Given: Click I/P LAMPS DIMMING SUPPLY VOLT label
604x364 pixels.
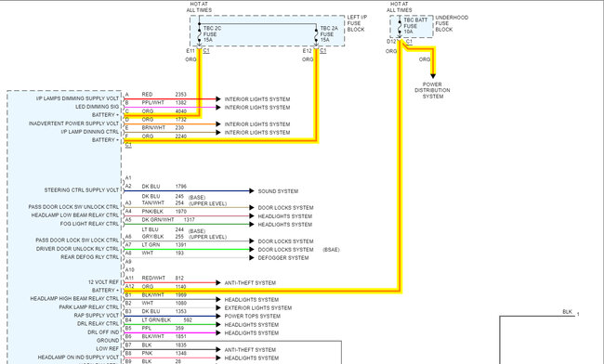Looking at the screenshot, I should (77, 98).
